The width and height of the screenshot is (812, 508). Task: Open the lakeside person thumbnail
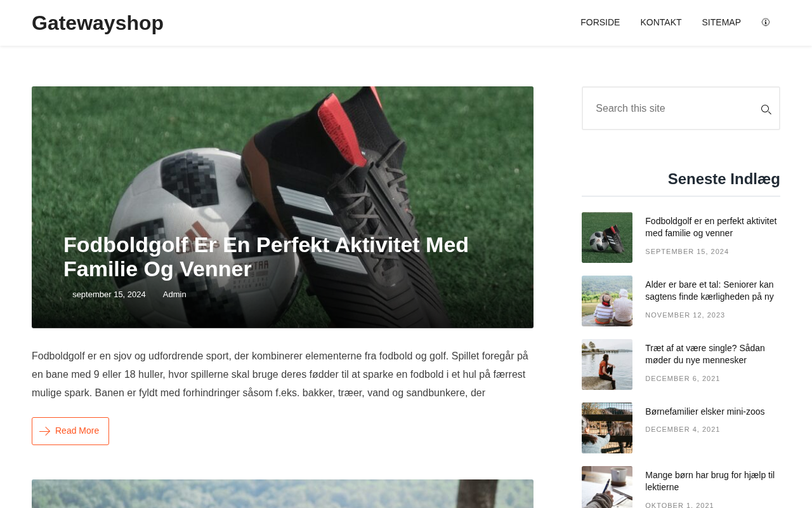pos(607,364)
